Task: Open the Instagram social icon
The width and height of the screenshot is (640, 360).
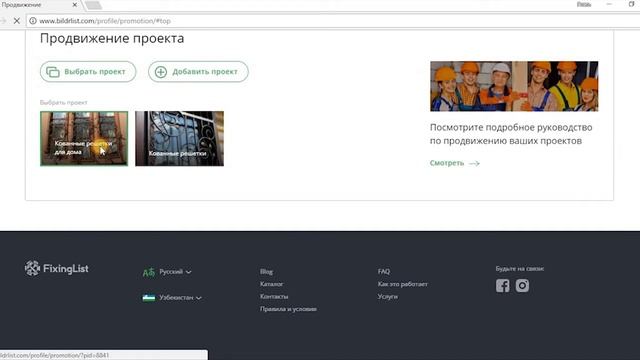Action: coord(522,285)
